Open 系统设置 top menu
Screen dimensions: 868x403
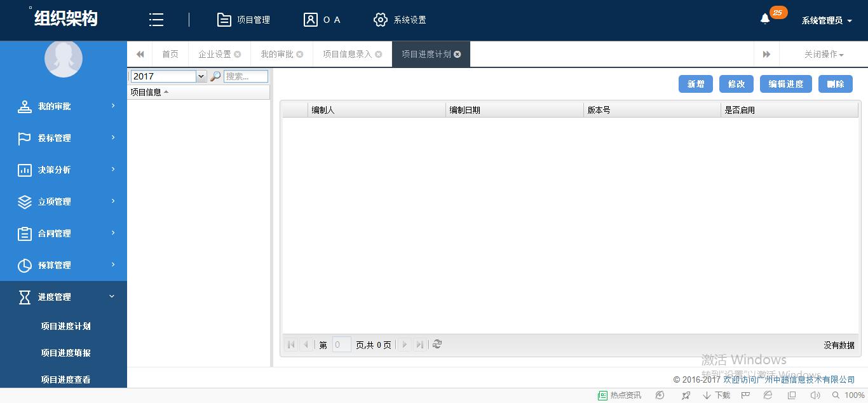click(x=400, y=20)
